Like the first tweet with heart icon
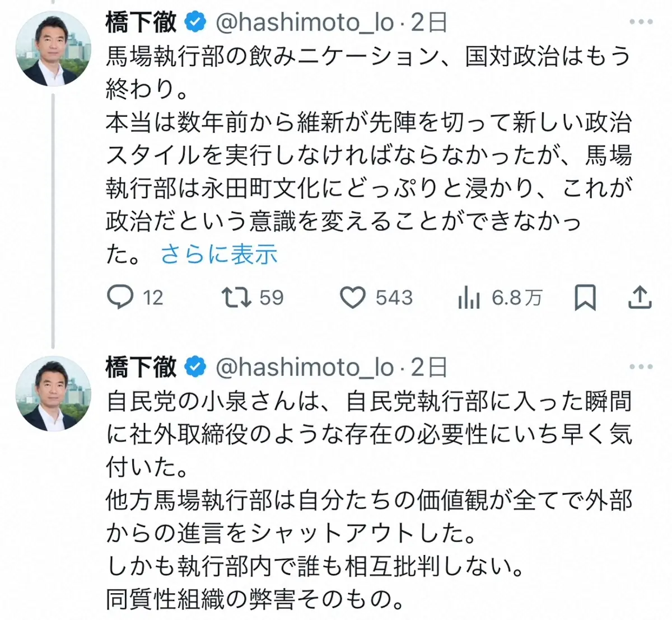Image resolution: width=672 pixels, height=620 pixels. coord(353,297)
